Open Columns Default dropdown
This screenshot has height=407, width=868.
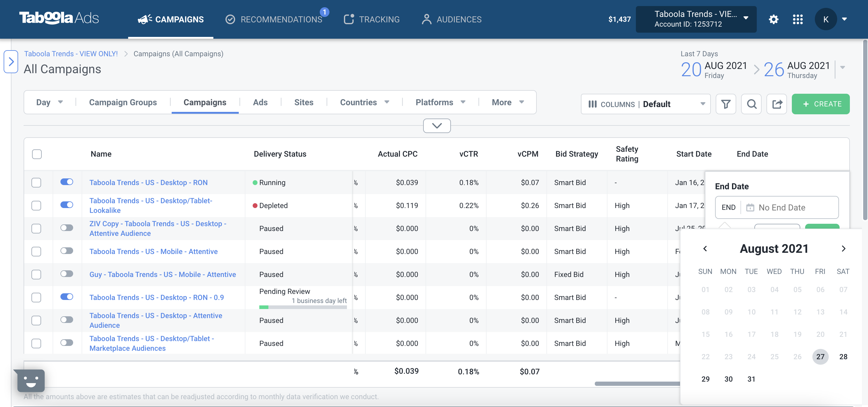(x=645, y=104)
